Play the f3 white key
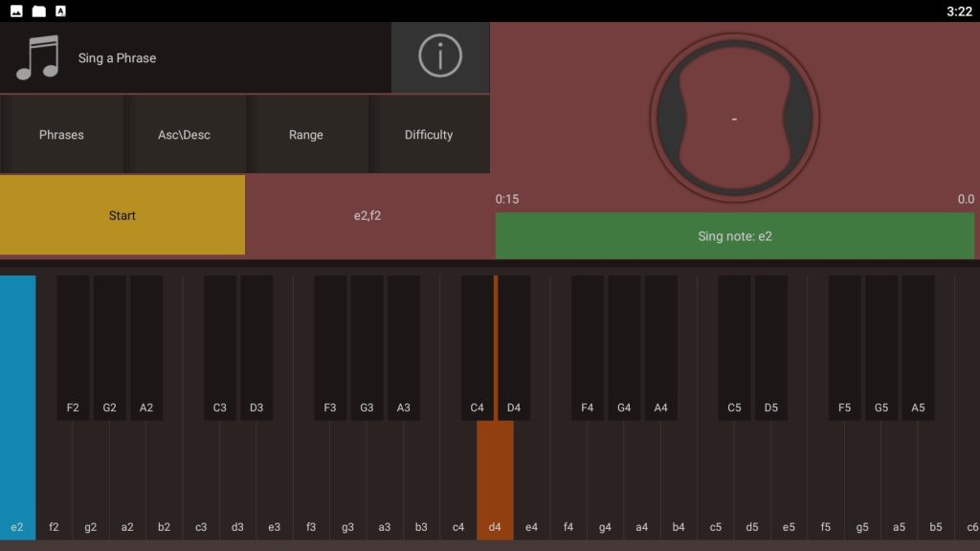Image resolution: width=980 pixels, height=551 pixels. (311, 480)
